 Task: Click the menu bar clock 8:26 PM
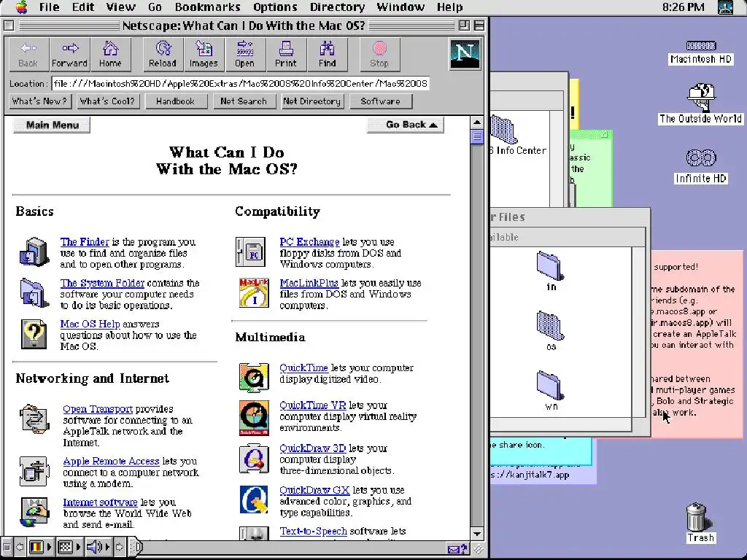click(x=683, y=7)
